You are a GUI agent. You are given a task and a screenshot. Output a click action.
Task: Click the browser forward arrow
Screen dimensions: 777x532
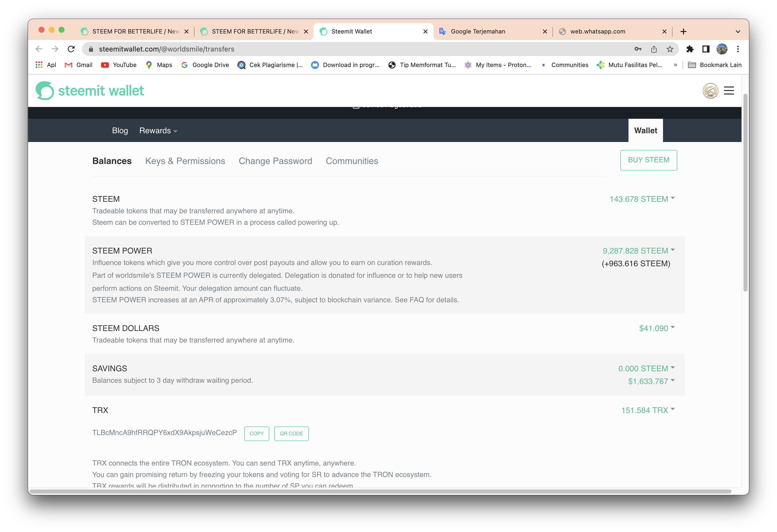[55, 49]
